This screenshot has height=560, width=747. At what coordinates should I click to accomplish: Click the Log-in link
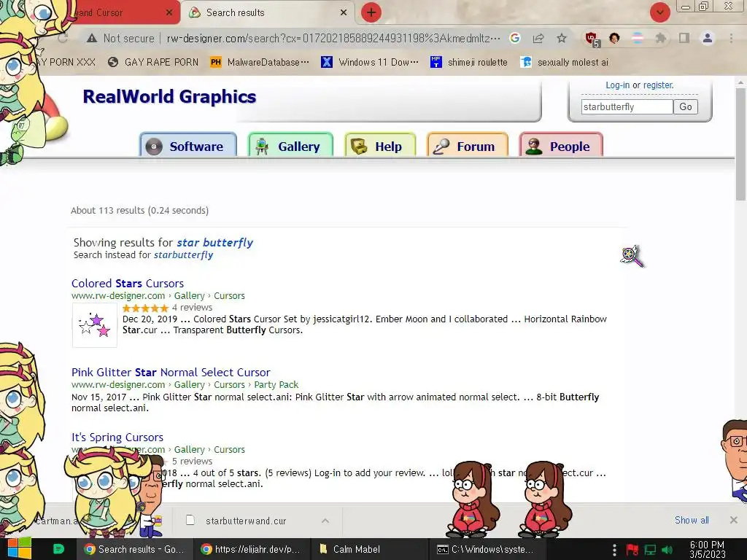tap(617, 85)
